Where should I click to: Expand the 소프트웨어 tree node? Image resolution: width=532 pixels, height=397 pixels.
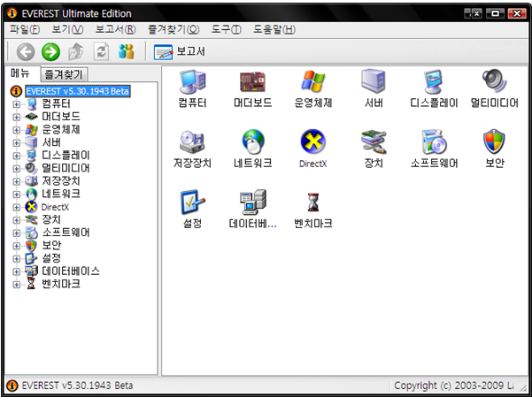[16, 233]
